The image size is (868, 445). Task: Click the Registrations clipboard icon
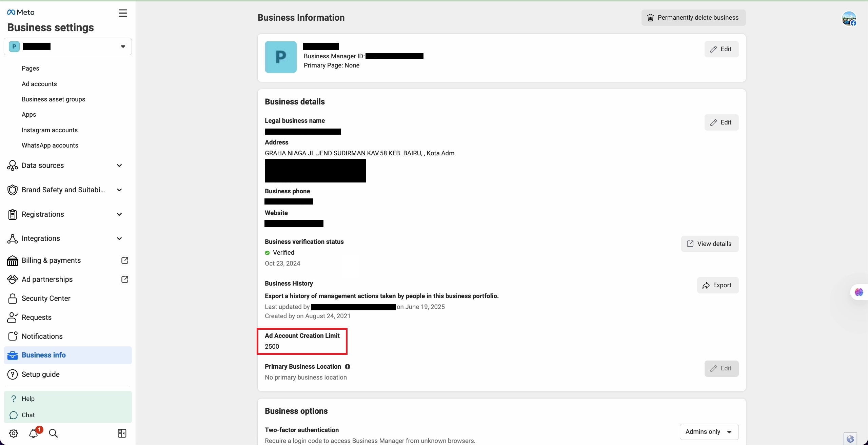tap(13, 214)
